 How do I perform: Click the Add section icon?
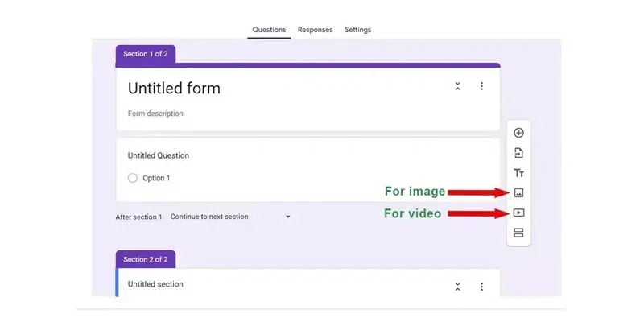518,233
